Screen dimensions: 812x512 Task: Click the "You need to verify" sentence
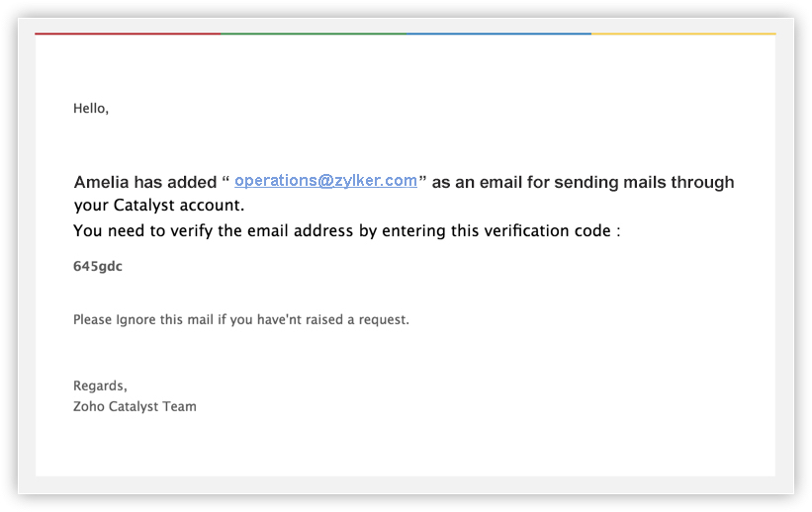click(143, 231)
